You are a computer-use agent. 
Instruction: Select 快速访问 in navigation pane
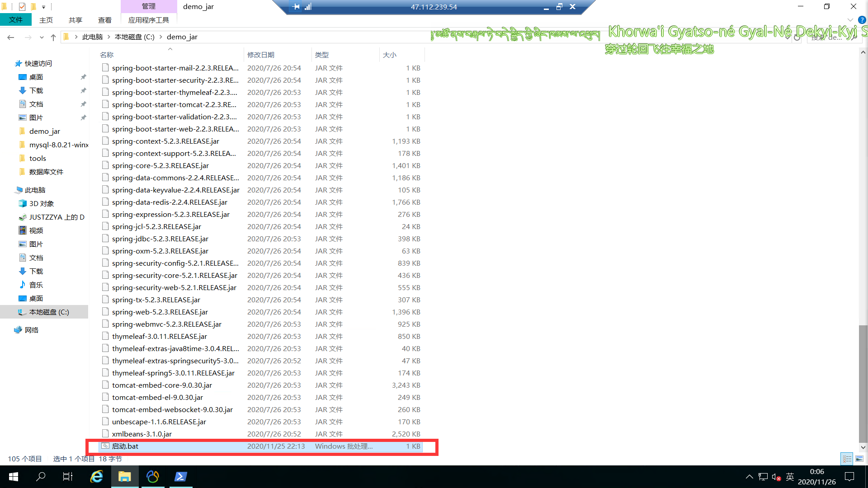point(38,64)
